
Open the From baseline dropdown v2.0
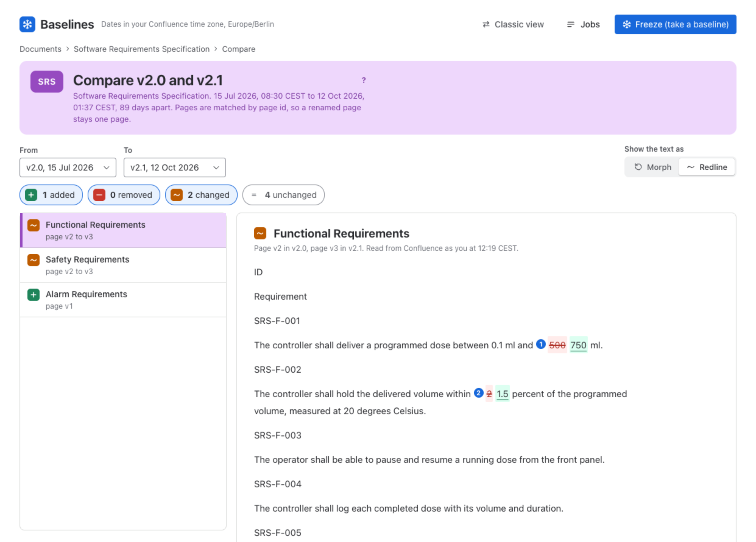tap(68, 167)
